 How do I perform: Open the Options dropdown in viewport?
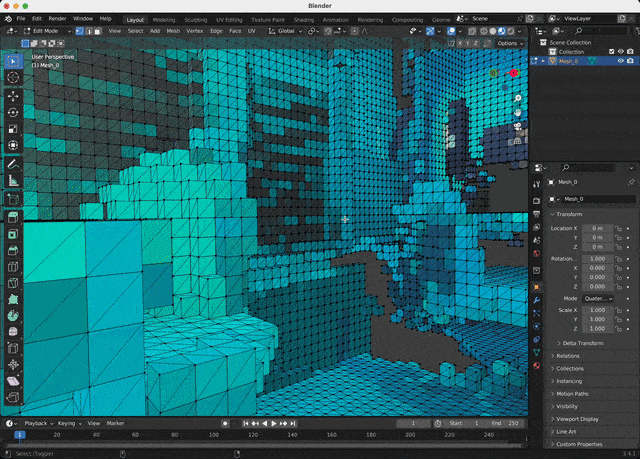tap(510, 43)
